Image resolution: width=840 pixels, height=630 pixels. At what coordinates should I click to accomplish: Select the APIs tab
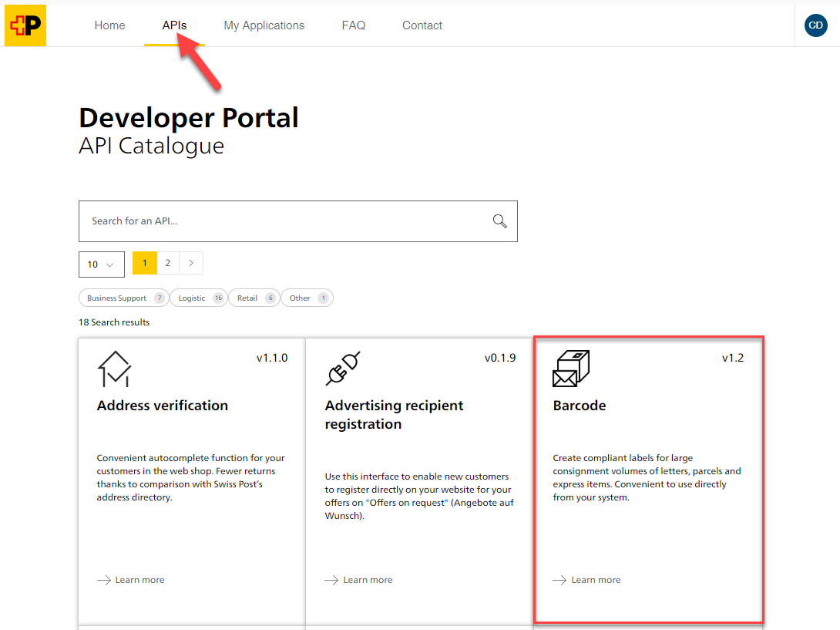(x=174, y=25)
